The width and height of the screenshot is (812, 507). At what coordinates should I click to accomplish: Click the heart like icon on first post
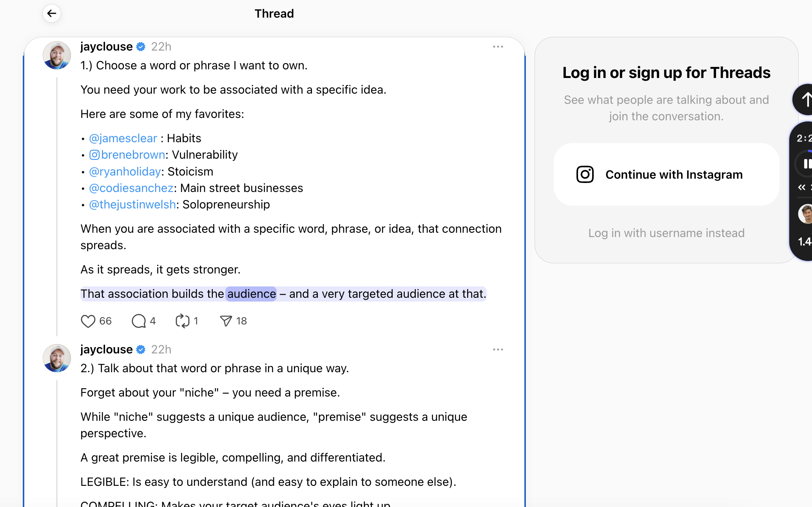[88, 320]
